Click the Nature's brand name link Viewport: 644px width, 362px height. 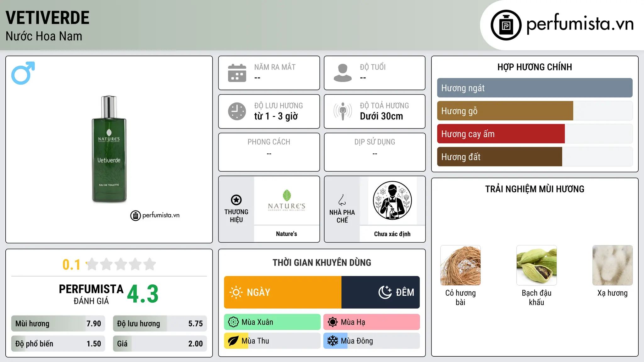click(286, 234)
